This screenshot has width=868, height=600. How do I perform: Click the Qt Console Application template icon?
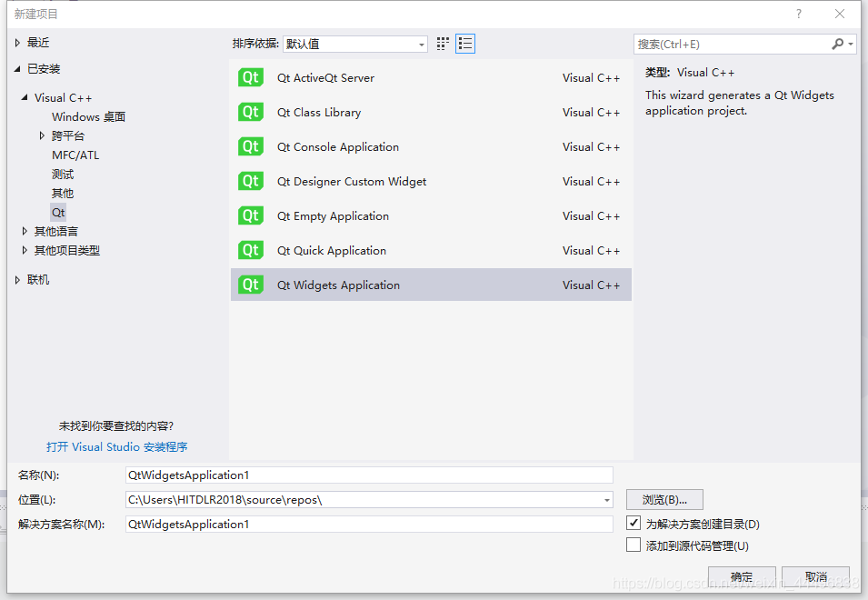click(x=250, y=146)
